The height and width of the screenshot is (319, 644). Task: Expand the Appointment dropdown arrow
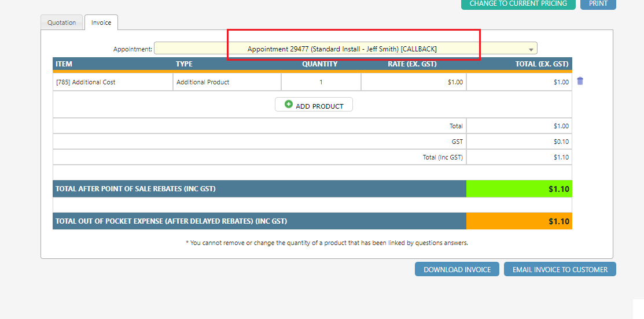[531, 50]
